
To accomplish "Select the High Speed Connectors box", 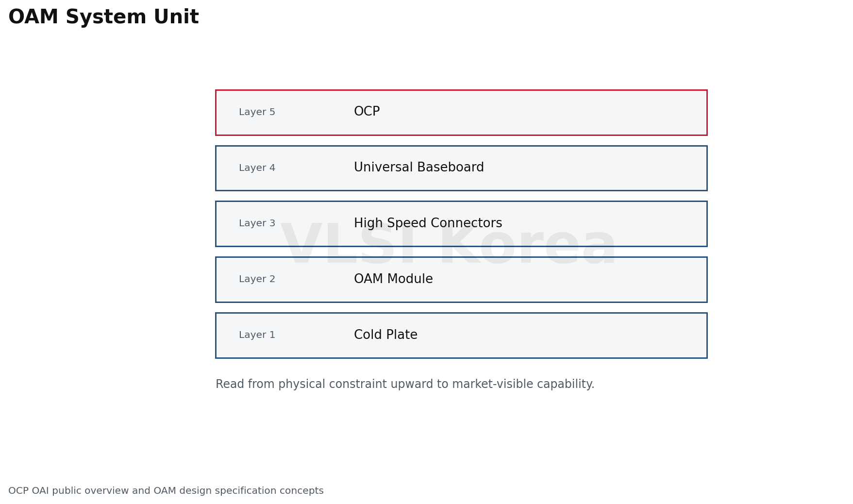I will tap(461, 224).
